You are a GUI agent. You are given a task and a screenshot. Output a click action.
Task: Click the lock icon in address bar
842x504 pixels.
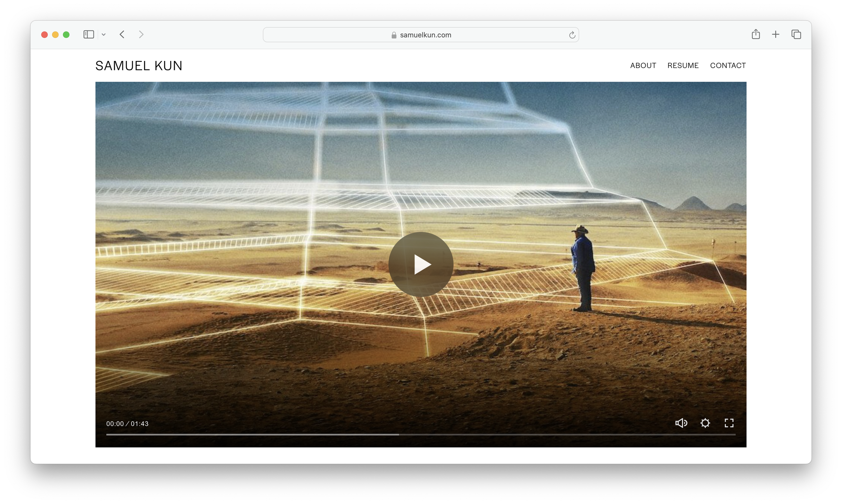click(394, 35)
